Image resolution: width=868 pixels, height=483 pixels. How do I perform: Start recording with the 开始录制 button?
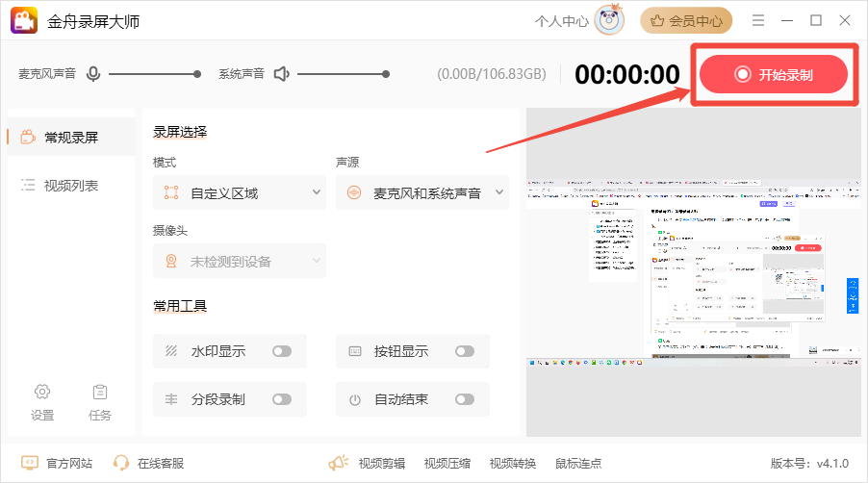point(774,74)
